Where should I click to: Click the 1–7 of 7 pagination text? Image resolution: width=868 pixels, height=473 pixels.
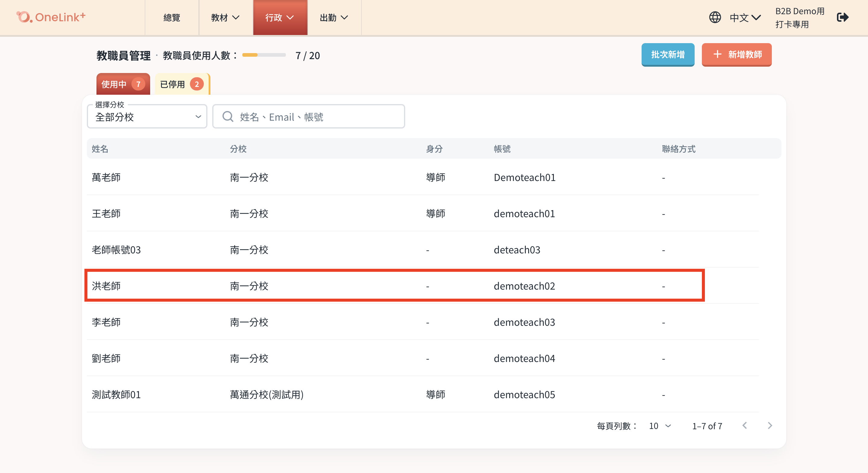click(x=707, y=426)
